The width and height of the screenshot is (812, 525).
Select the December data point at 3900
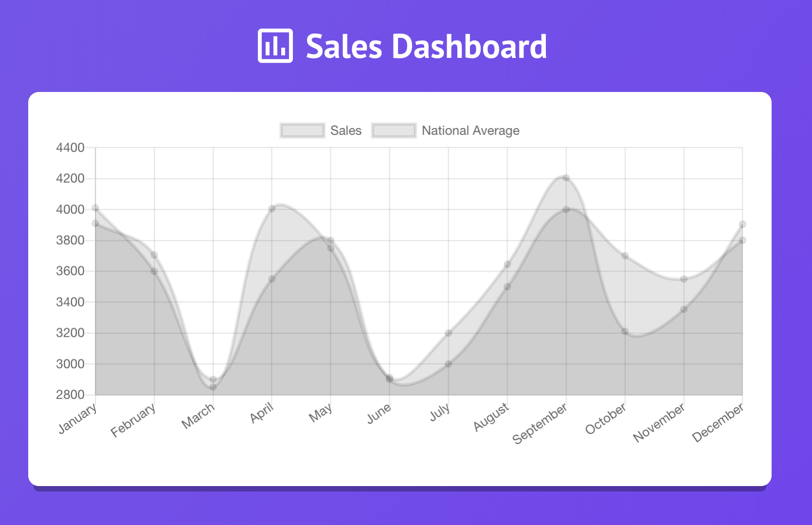[742, 224]
